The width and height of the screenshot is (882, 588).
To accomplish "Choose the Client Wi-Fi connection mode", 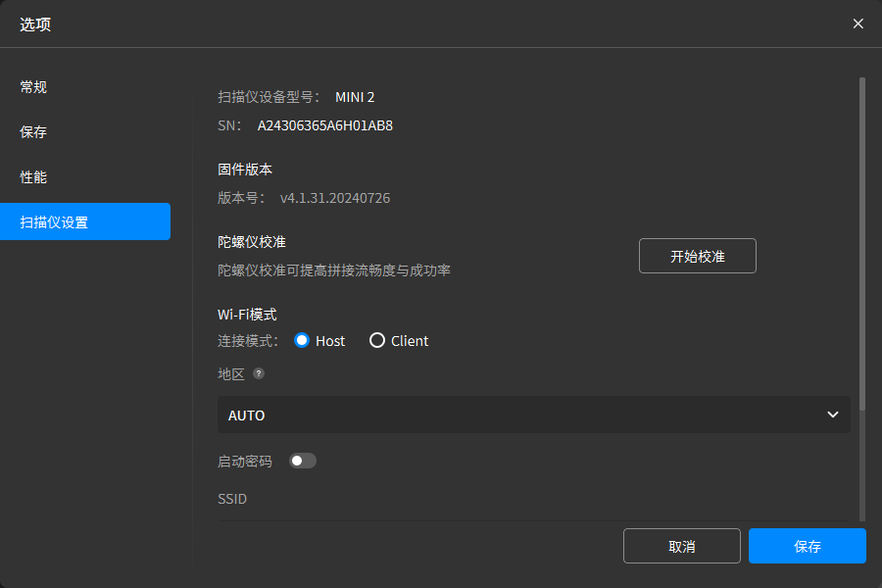I will point(377,340).
